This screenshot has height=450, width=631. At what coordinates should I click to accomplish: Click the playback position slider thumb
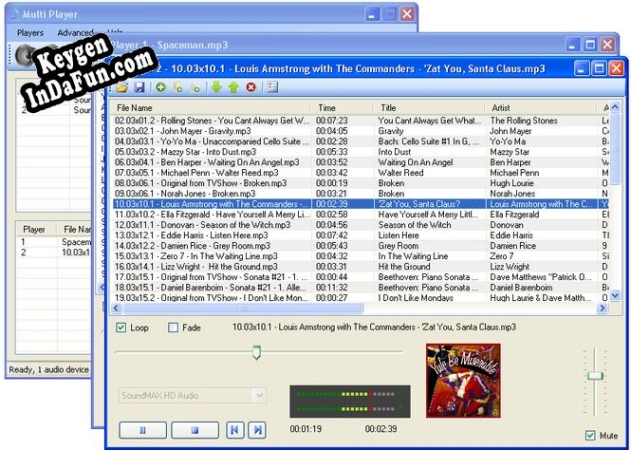(256, 352)
